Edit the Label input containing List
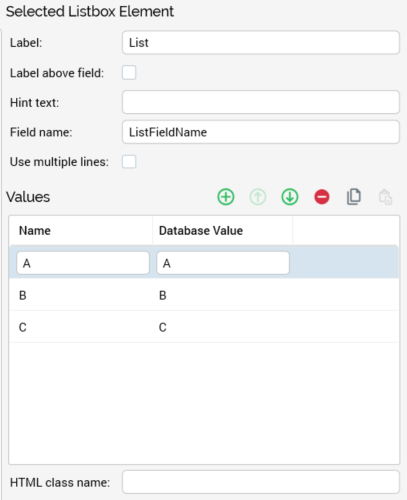This screenshot has height=500, width=407. [x=261, y=43]
